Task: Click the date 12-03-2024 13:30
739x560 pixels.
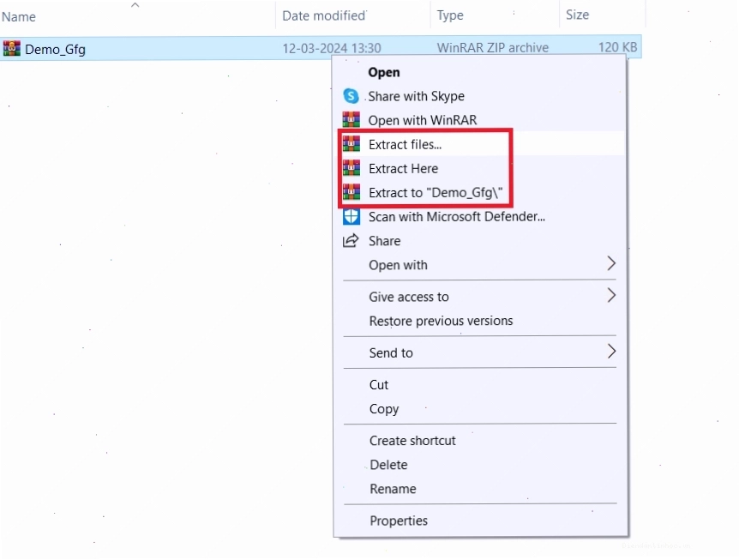Action: coord(331,48)
